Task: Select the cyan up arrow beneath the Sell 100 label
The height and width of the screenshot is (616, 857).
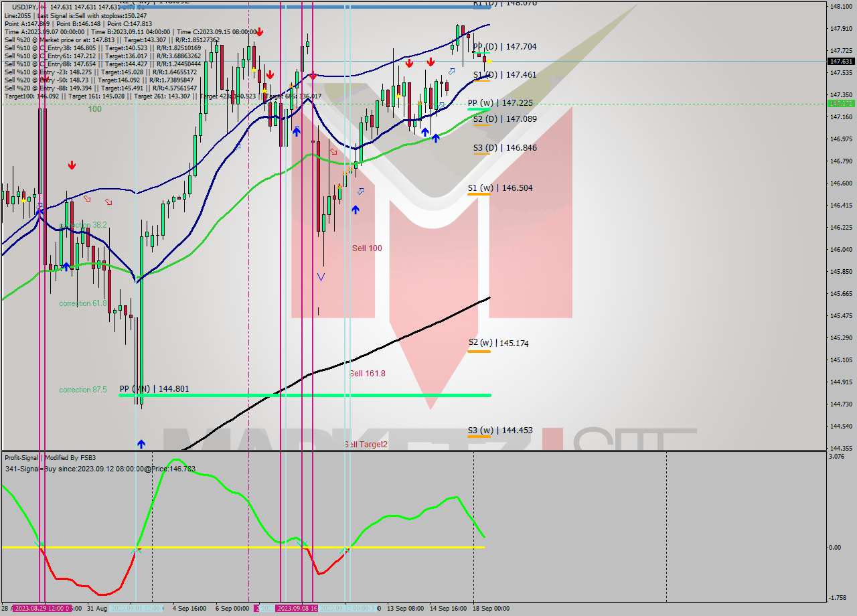Action: pyautogui.click(x=356, y=209)
